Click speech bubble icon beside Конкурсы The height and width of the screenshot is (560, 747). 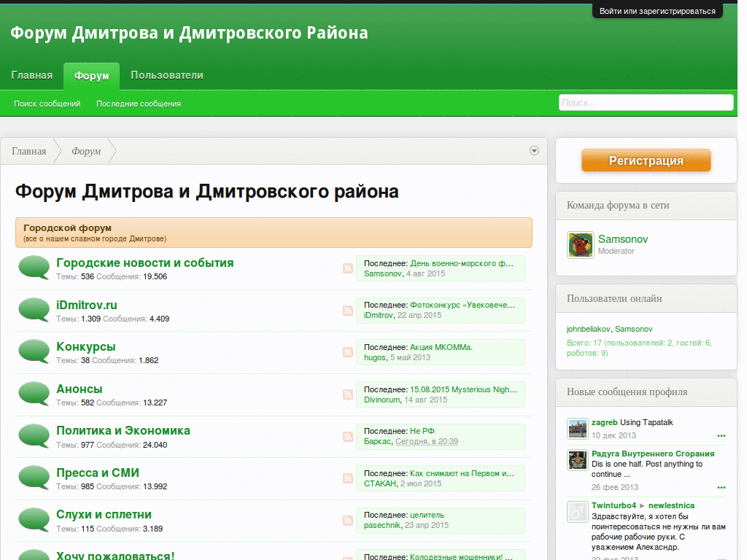coord(34,351)
